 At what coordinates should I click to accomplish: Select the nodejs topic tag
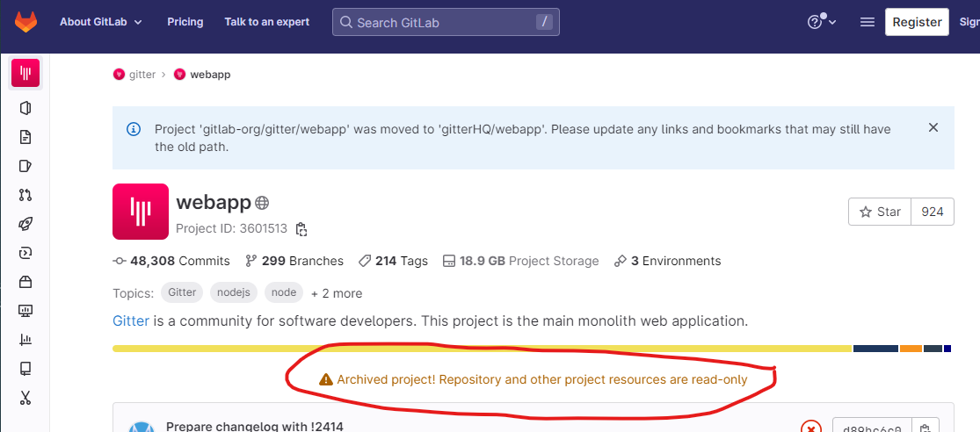click(x=234, y=292)
